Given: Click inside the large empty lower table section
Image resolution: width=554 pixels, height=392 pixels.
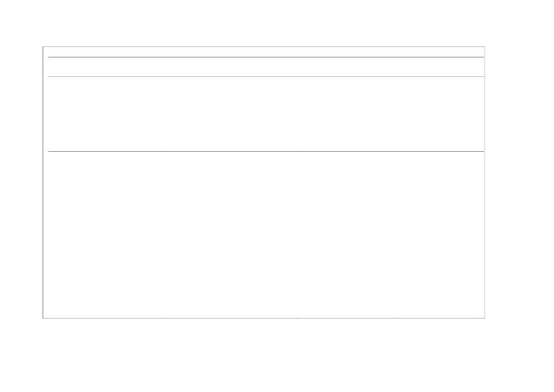Looking at the screenshot, I should tap(265, 235).
